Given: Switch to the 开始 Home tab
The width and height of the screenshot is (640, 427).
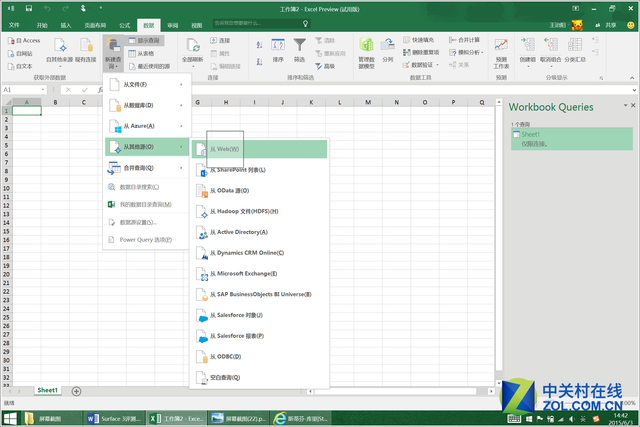Looking at the screenshot, I should pyautogui.click(x=42, y=25).
